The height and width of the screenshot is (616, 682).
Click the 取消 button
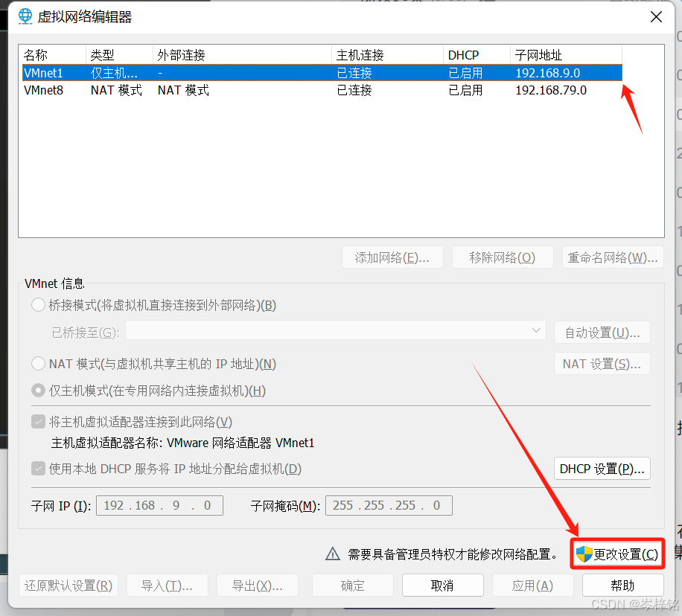pyautogui.click(x=443, y=585)
